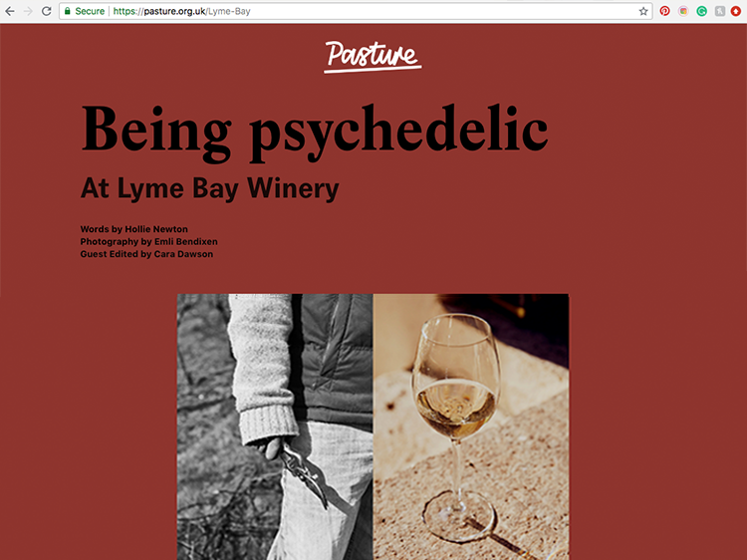This screenshot has width=747, height=560.
Task: Click 'Photography by Emli Bendixen' credit
Action: 148,241
